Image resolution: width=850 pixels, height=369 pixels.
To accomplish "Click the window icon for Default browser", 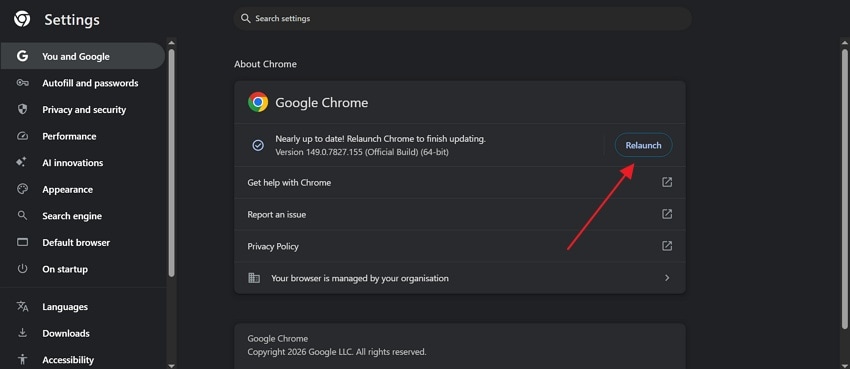I will pos(22,242).
